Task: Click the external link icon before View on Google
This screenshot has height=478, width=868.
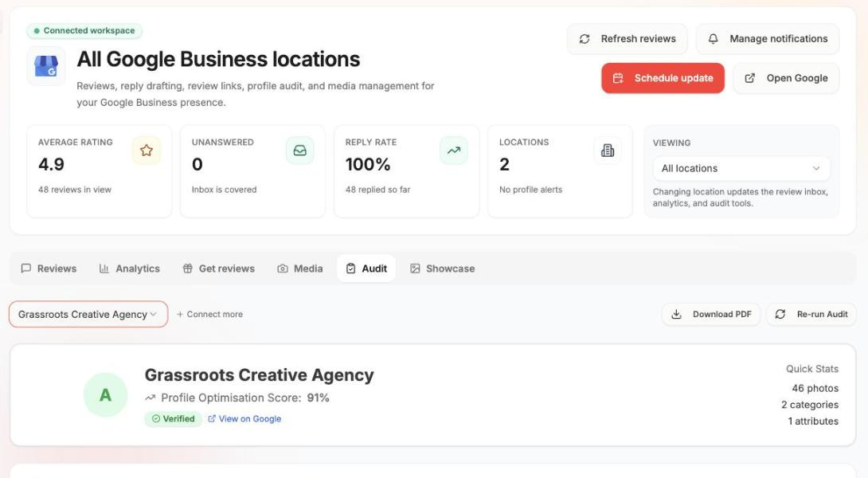Action: click(x=212, y=419)
